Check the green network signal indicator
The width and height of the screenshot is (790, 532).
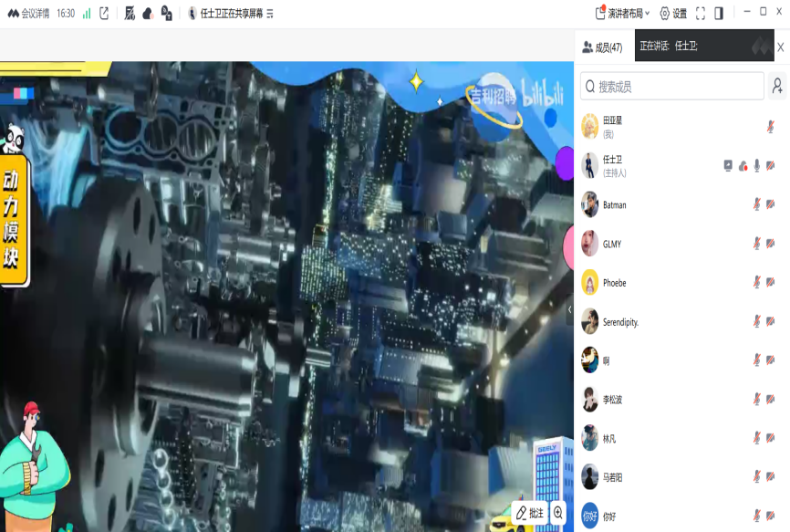[x=87, y=14]
